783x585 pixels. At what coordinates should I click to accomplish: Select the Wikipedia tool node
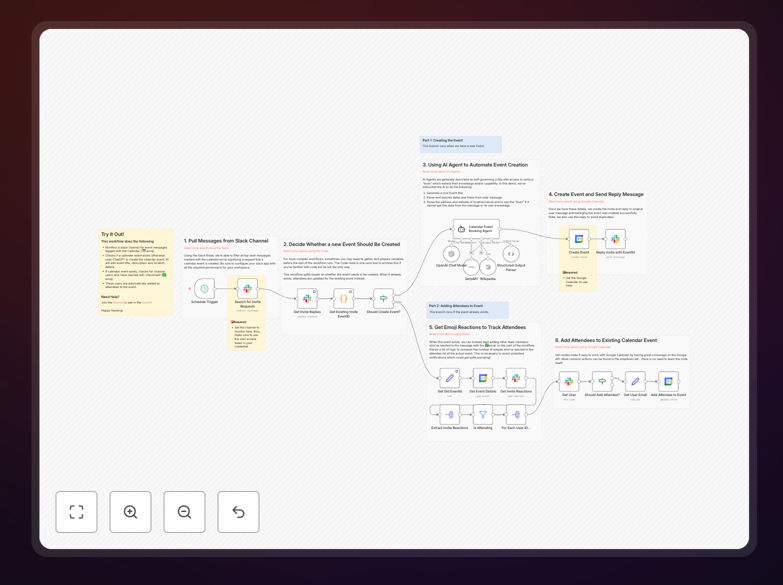pyautogui.click(x=488, y=267)
